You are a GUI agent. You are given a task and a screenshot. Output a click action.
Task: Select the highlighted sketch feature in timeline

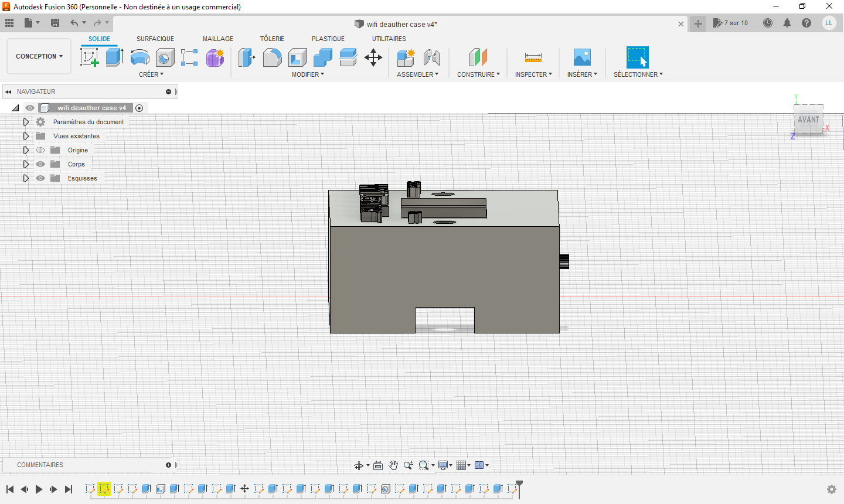click(x=104, y=489)
